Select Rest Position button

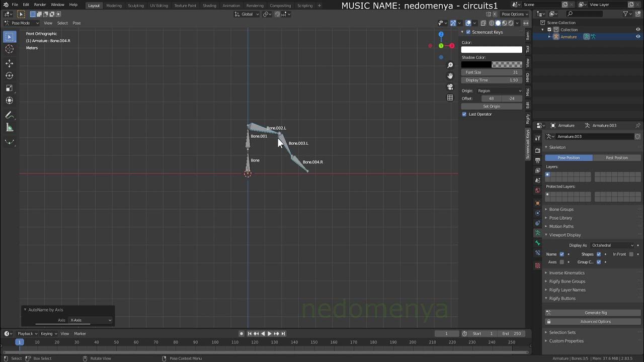click(x=617, y=158)
